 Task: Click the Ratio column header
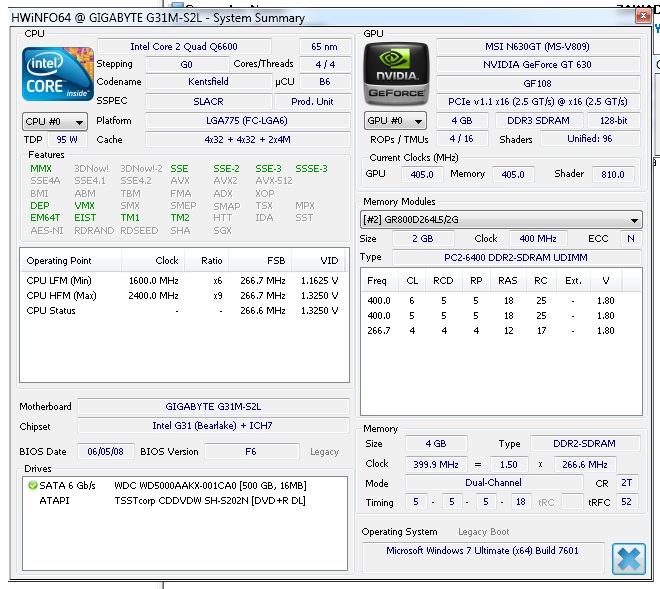pos(207,261)
